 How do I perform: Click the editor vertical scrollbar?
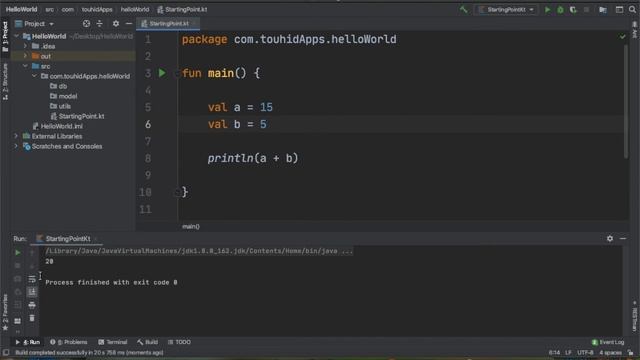(x=626, y=101)
